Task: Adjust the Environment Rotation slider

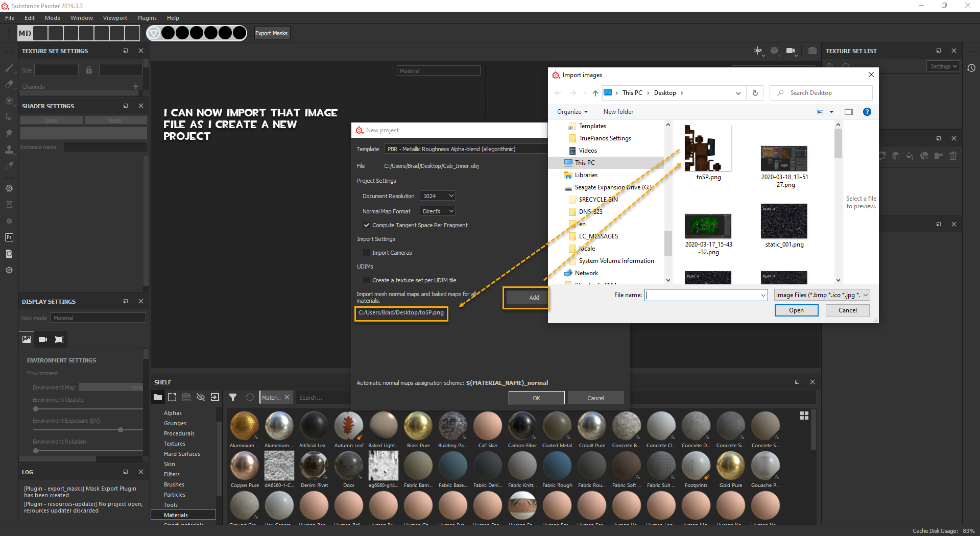Action: tap(88, 451)
